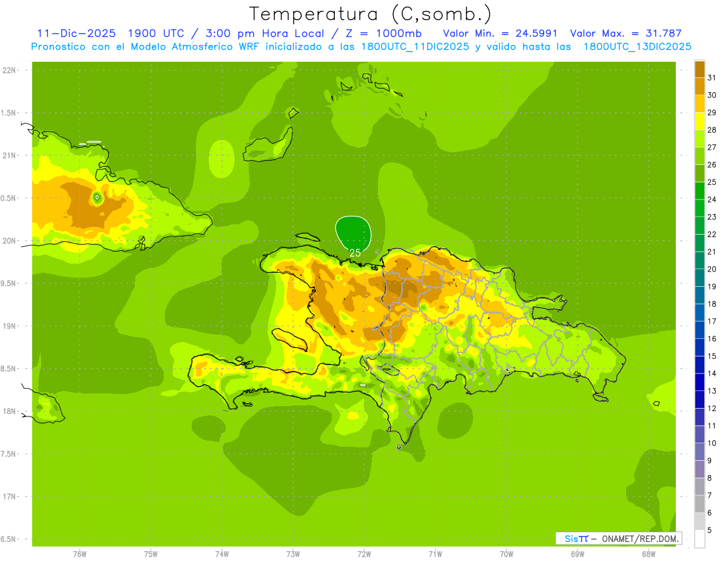Screen dimensions: 728x562
Task: Click the '74W' longitude axis label
Action: pyautogui.click(x=222, y=554)
